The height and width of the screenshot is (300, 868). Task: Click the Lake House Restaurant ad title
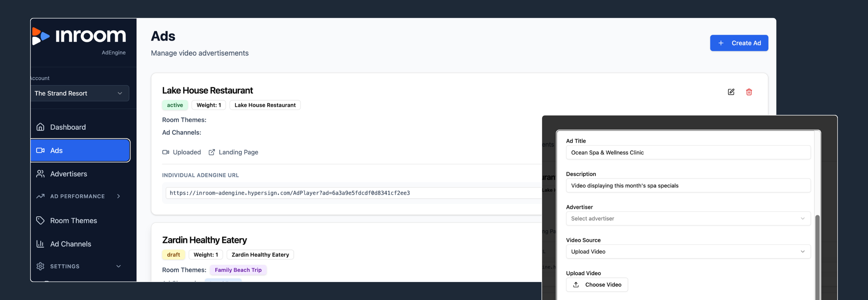tap(207, 90)
